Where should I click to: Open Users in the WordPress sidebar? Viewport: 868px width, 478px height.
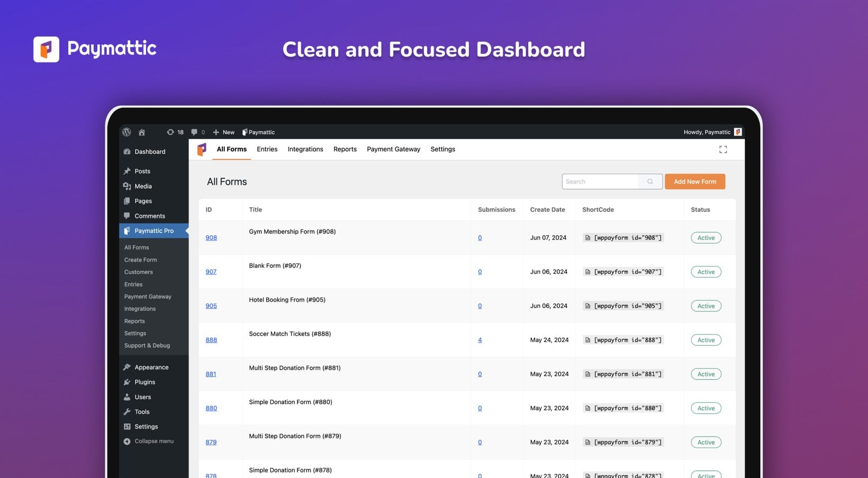click(154, 397)
